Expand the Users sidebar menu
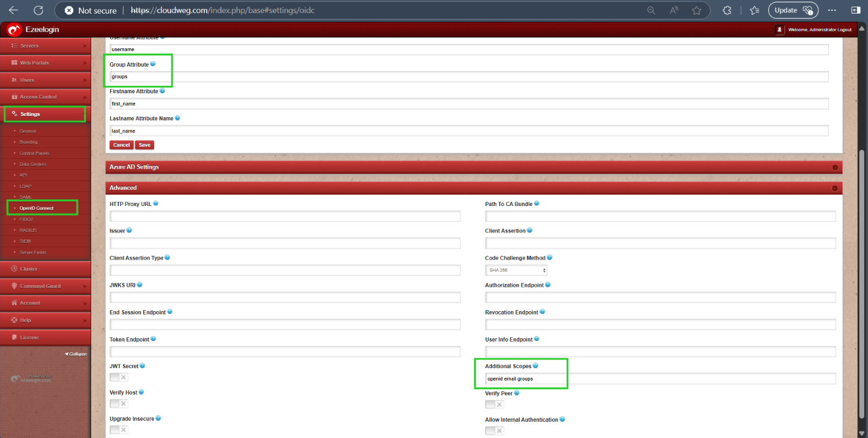868x438 pixels. [46, 80]
